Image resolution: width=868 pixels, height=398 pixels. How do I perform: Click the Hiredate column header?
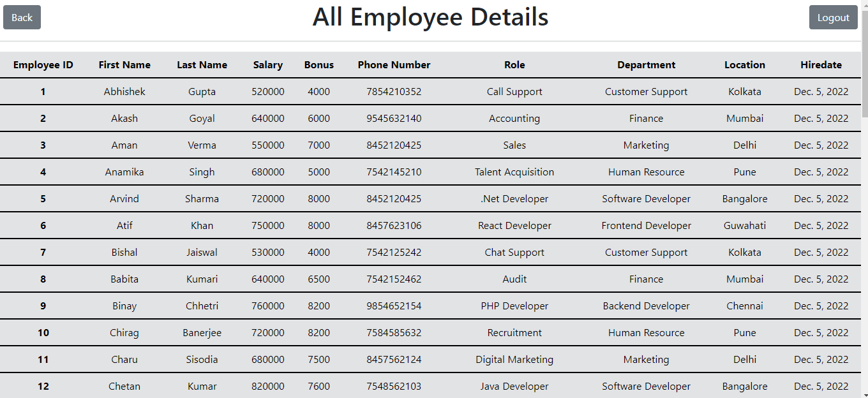coord(821,65)
